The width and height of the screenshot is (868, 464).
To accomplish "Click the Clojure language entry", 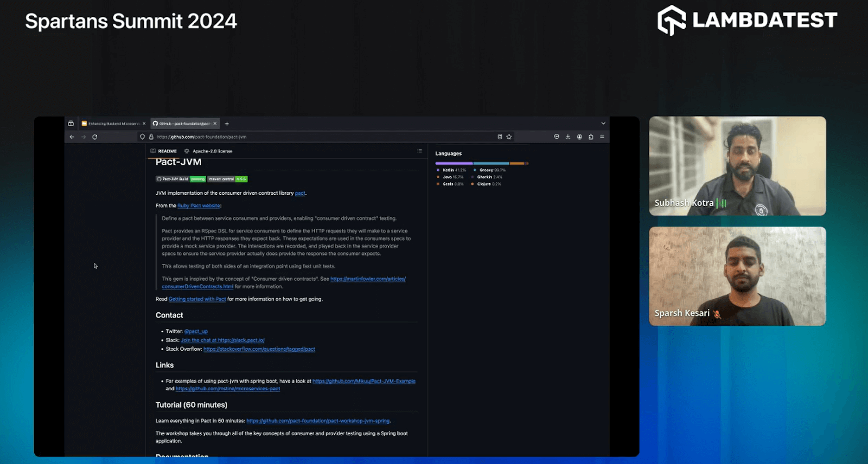I will point(486,184).
